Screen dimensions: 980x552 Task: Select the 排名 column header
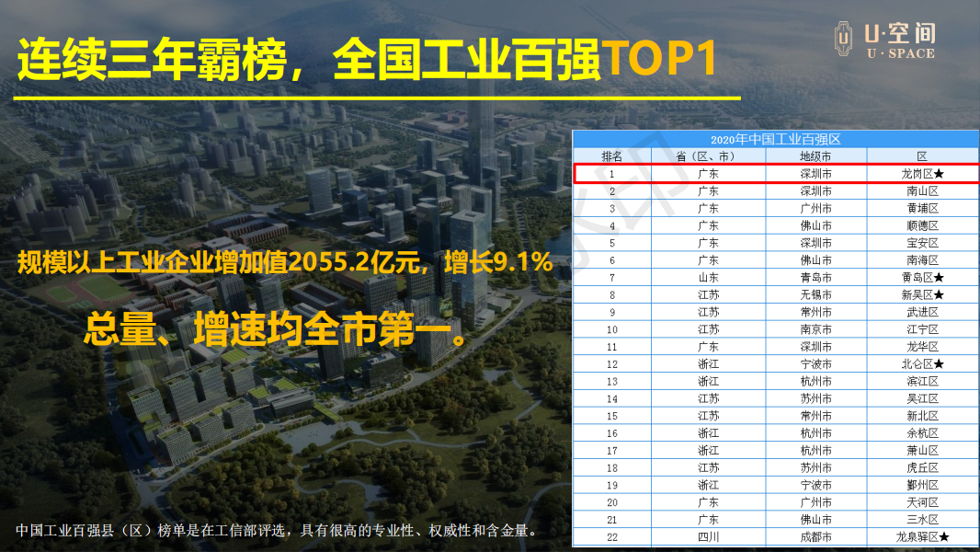coord(611,156)
